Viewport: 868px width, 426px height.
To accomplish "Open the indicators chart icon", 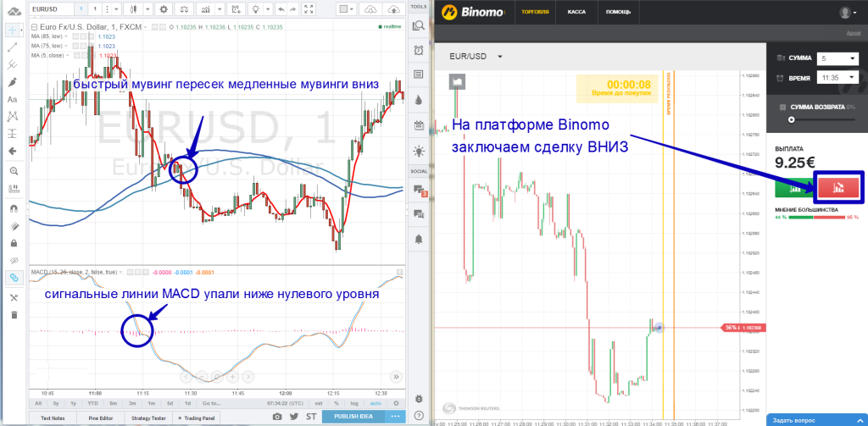I will [205, 8].
